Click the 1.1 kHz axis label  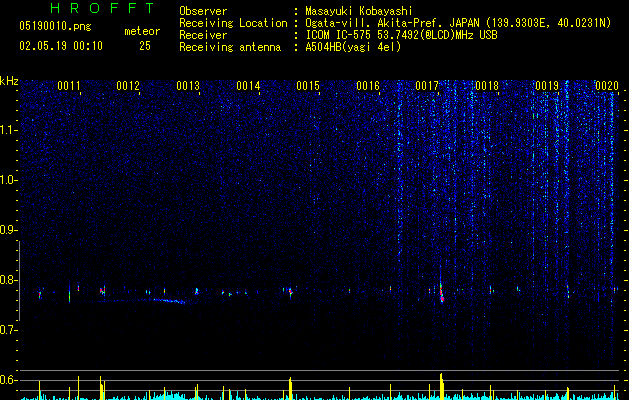pyautogui.click(x=8, y=130)
